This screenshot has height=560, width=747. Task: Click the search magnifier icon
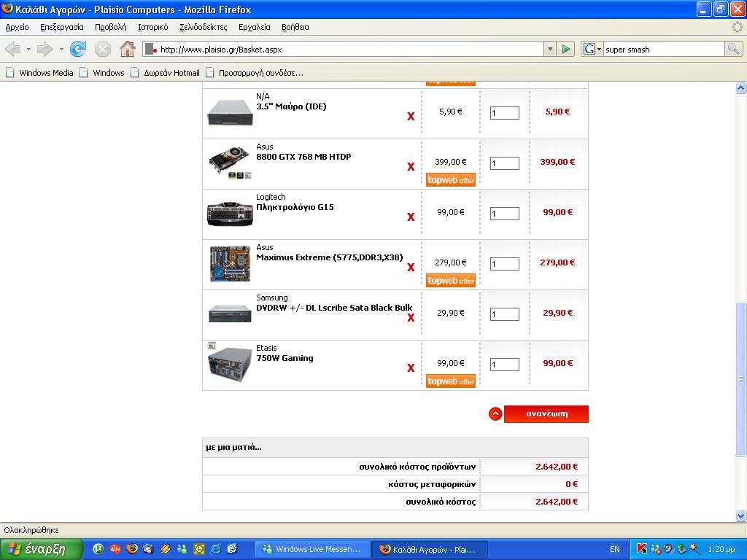point(733,49)
